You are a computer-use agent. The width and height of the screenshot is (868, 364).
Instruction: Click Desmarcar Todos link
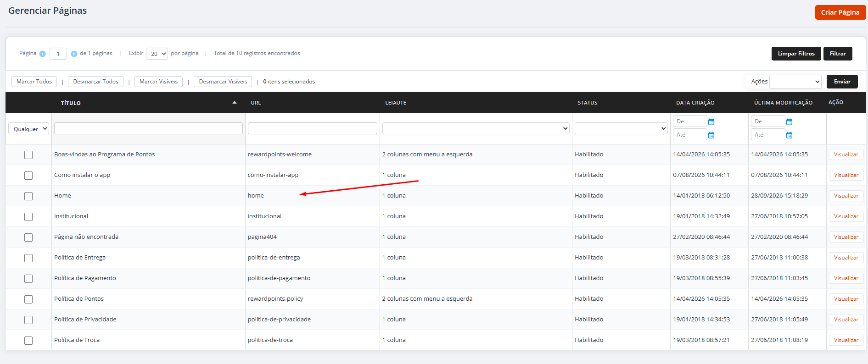(95, 82)
